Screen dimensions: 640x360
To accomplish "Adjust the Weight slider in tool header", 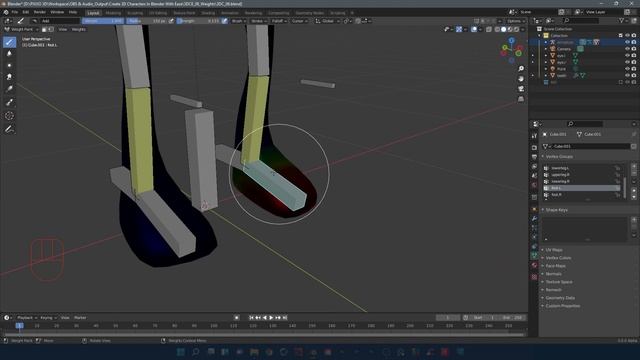I will [x=103, y=21].
